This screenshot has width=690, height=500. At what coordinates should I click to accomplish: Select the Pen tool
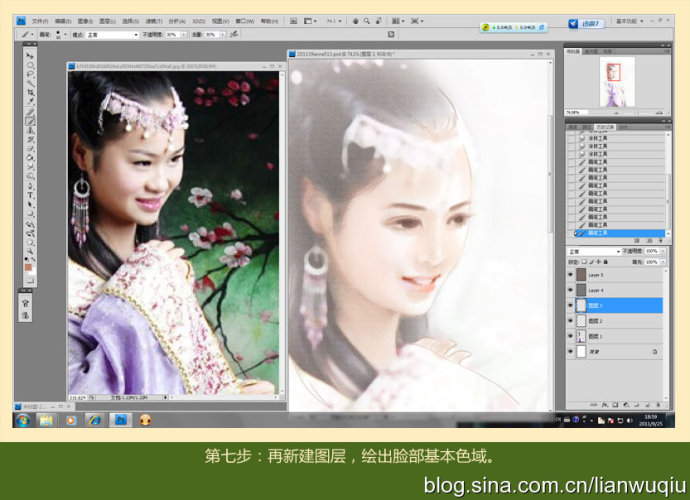[x=30, y=186]
